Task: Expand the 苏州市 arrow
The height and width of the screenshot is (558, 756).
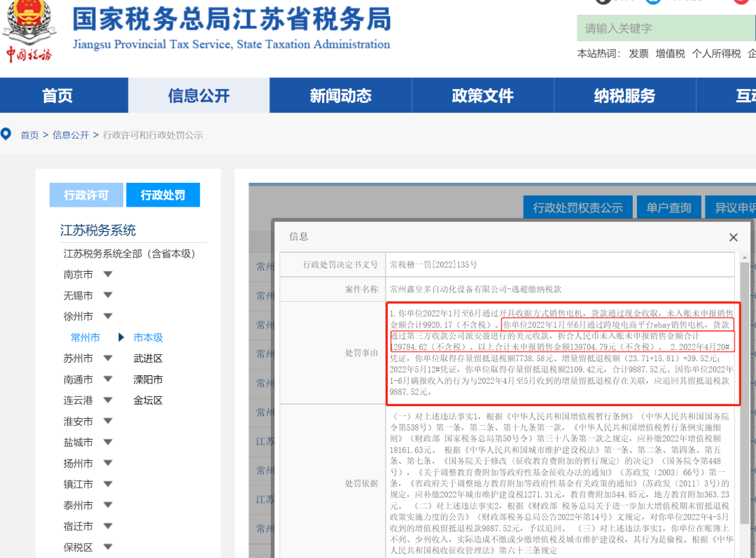Action: click(x=108, y=358)
